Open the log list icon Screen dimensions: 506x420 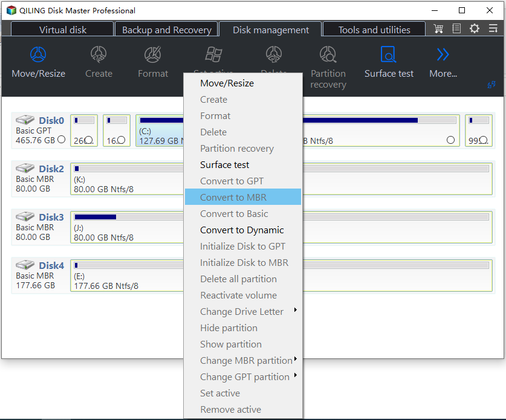click(x=456, y=29)
